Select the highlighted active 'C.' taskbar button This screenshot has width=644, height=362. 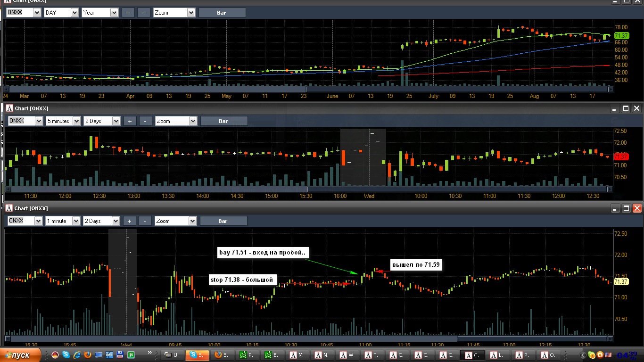(473, 355)
